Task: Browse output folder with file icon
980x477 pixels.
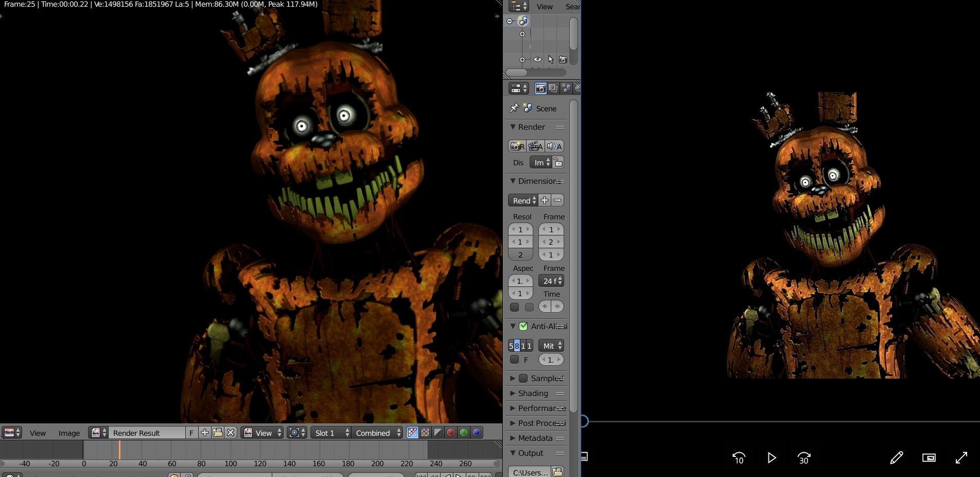Action: tap(557, 472)
